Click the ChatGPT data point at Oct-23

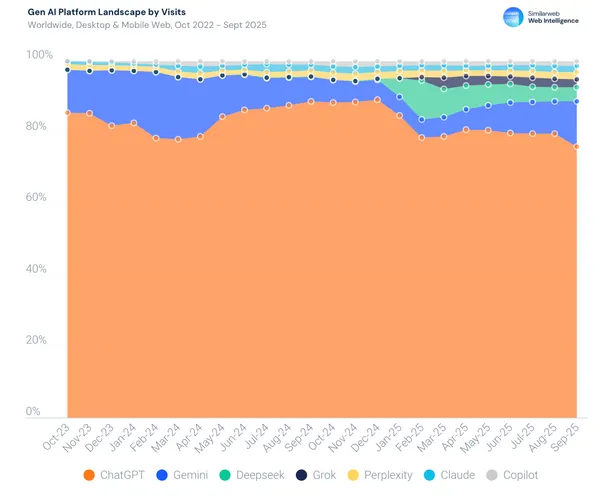[67, 112]
